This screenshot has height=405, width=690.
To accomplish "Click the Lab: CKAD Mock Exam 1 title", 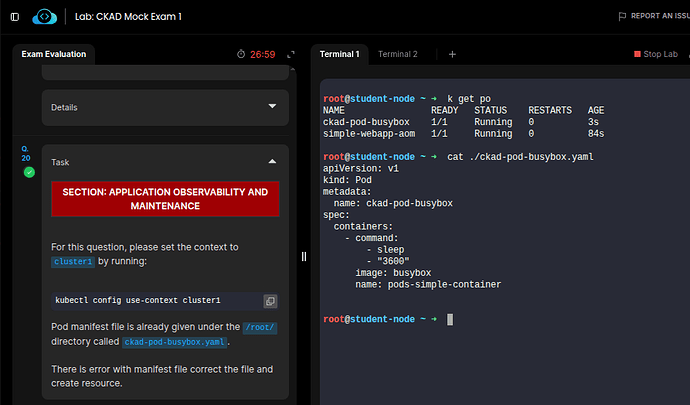I will (128, 17).
